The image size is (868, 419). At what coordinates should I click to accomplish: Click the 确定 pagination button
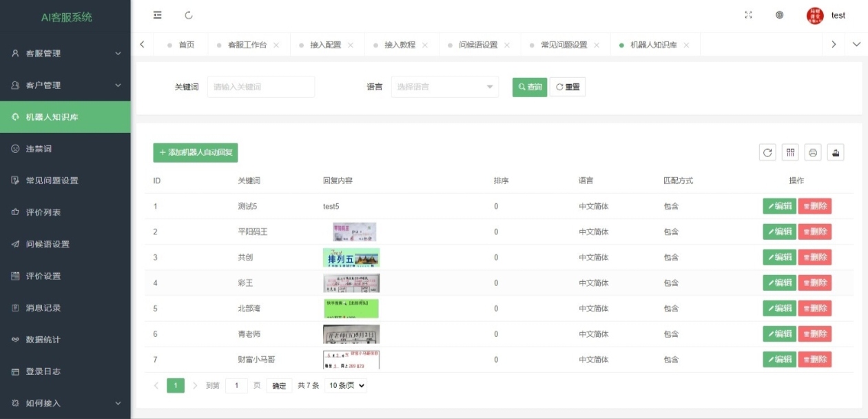[279, 386]
